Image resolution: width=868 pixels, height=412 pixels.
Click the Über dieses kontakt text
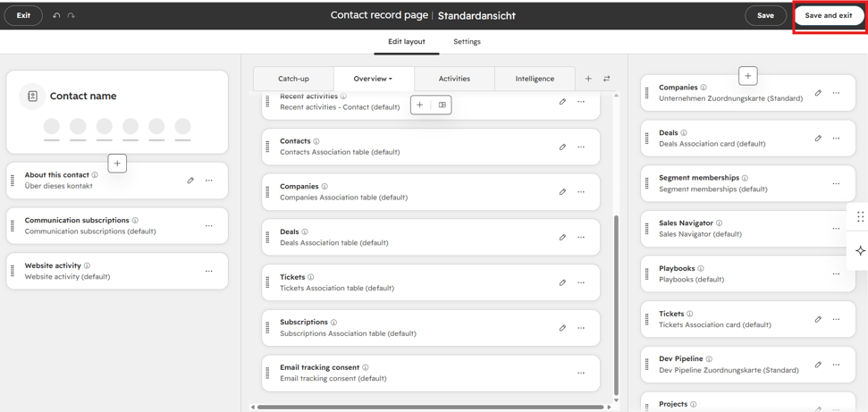[59, 186]
